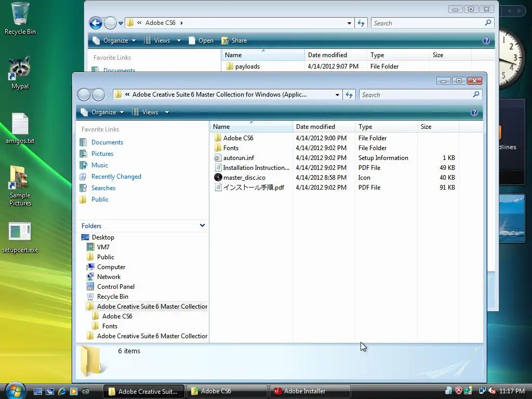Expand back window address bar dropdown
The image size is (532, 399).
click(x=349, y=23)
